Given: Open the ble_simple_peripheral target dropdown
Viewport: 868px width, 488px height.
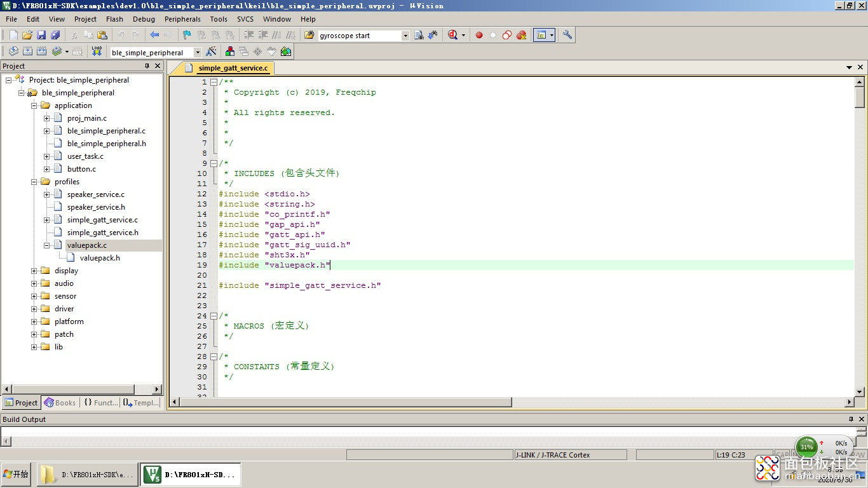Looking at the screenshot, I should click(198, 52).
